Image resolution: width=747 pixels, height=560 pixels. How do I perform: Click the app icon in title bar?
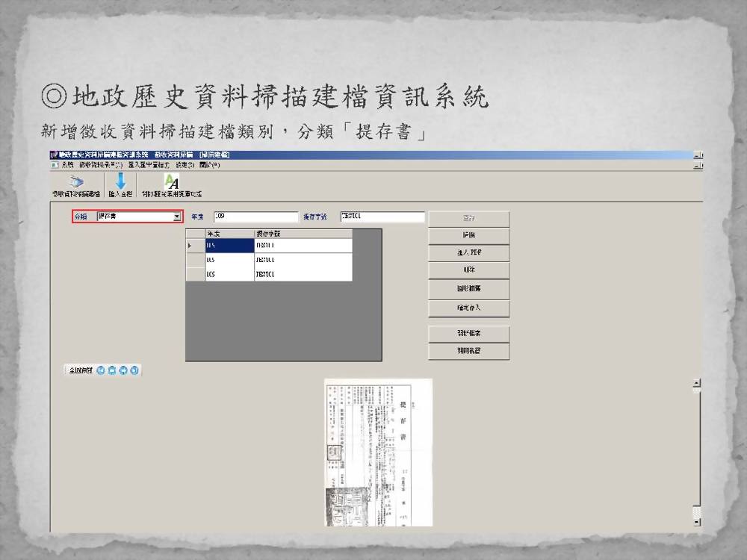(x=54, y=155)
